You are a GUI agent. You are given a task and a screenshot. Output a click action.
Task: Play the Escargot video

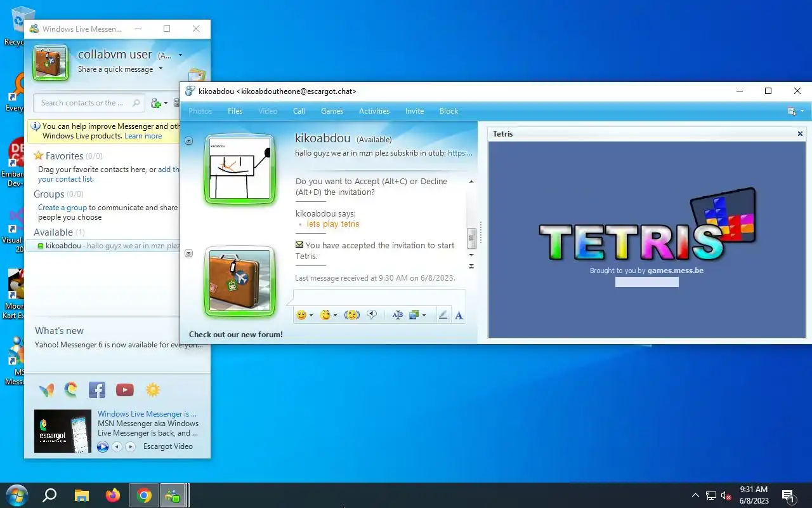tap(103, 446)
